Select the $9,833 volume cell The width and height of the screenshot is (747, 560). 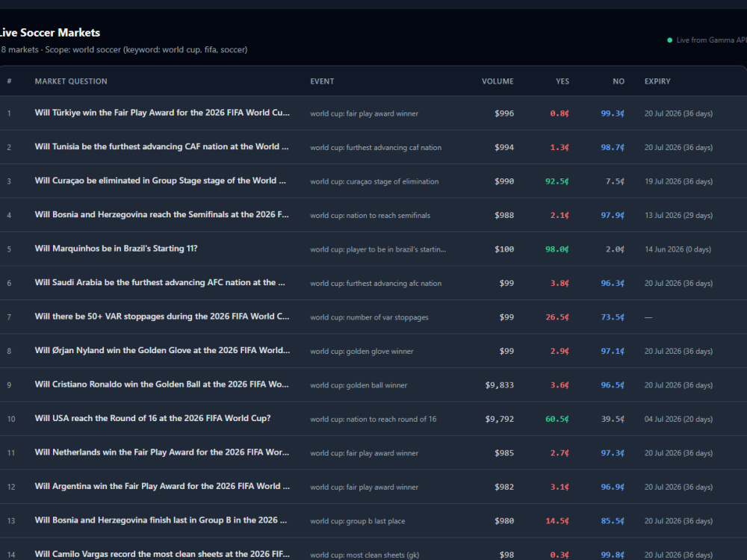pyautogui.click(x=500, y=385)
